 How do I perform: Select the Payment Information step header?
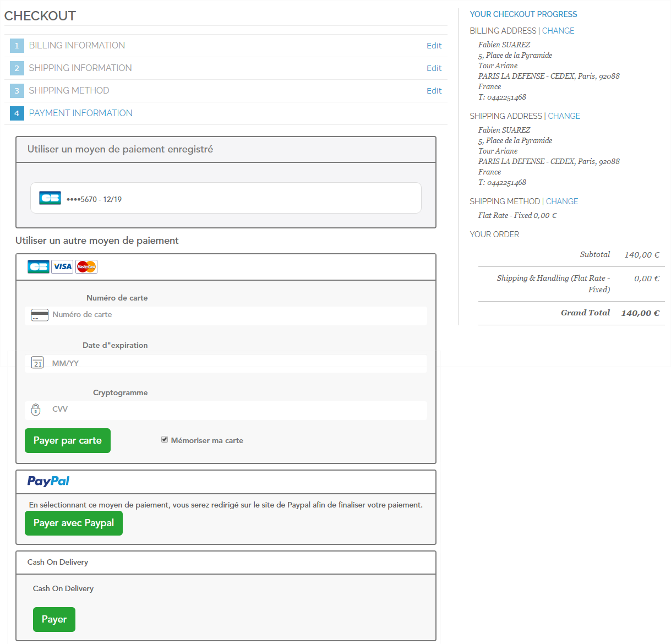pos(81,113)
